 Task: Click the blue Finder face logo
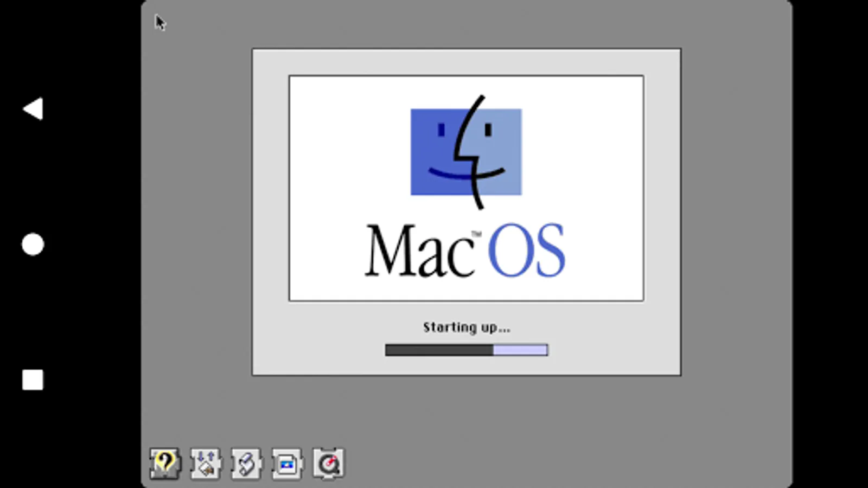(x=466, y=152)
